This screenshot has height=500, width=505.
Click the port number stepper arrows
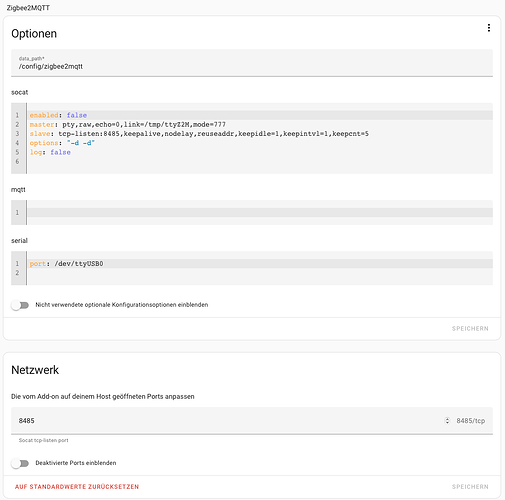pos(447,421)
